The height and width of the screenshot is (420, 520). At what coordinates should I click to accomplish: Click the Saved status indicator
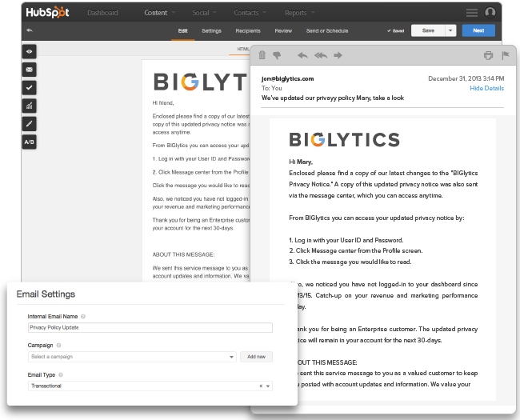[396, 31]
